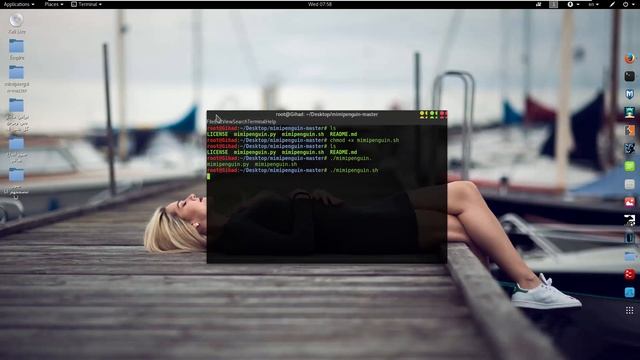Click the green terminal cursor block
Screen dimensions: 640x360
(x=209, y=176)
